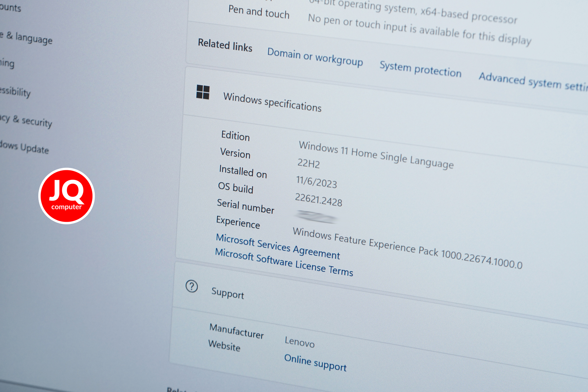Select Gaming in the sidebar
This screenshot has width=588, height=392.
coord(7,63)
